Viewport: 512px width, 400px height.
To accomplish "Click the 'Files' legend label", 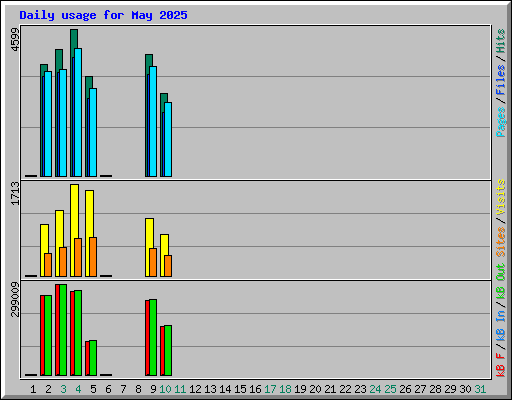I will (500, 80).
